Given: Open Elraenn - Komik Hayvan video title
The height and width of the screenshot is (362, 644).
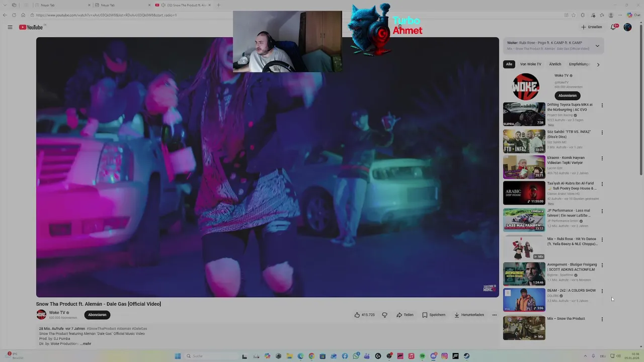Looking at the screenshot, I should click(x=567, y=160).
